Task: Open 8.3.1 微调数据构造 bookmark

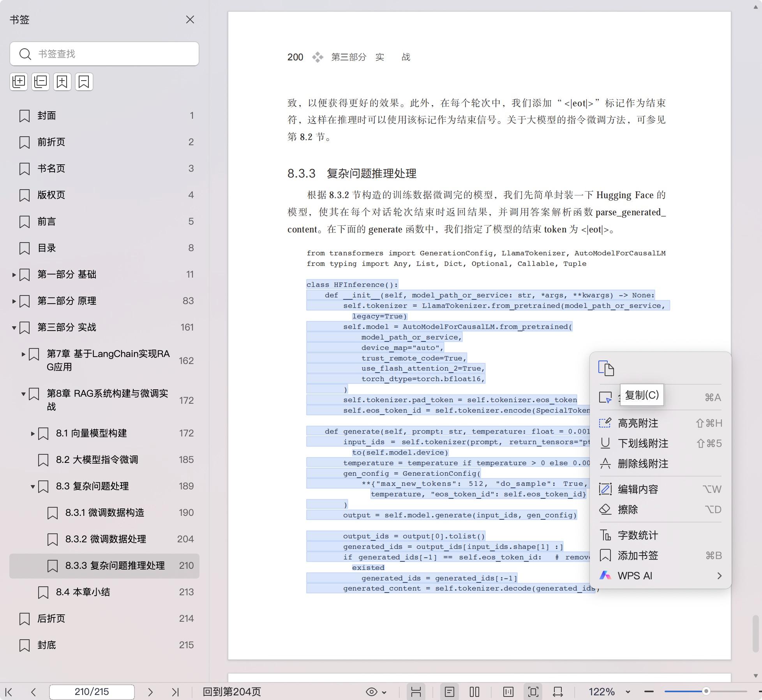Action: click(104, 513)
